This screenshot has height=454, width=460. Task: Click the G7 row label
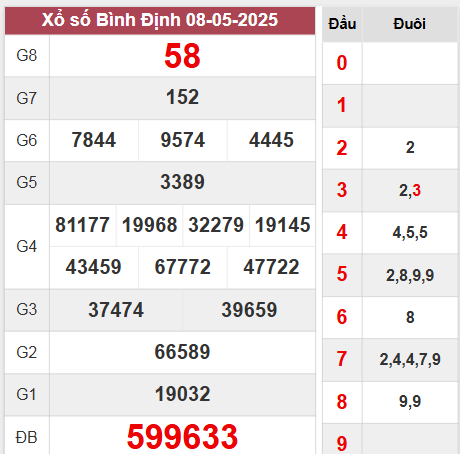(27, 98)
